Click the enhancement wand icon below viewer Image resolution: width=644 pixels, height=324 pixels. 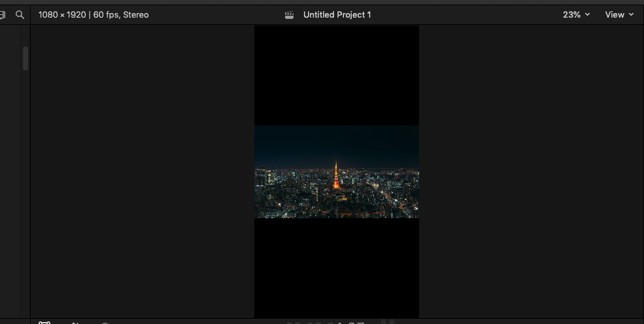pyautogui.click(x=75, y=323)
